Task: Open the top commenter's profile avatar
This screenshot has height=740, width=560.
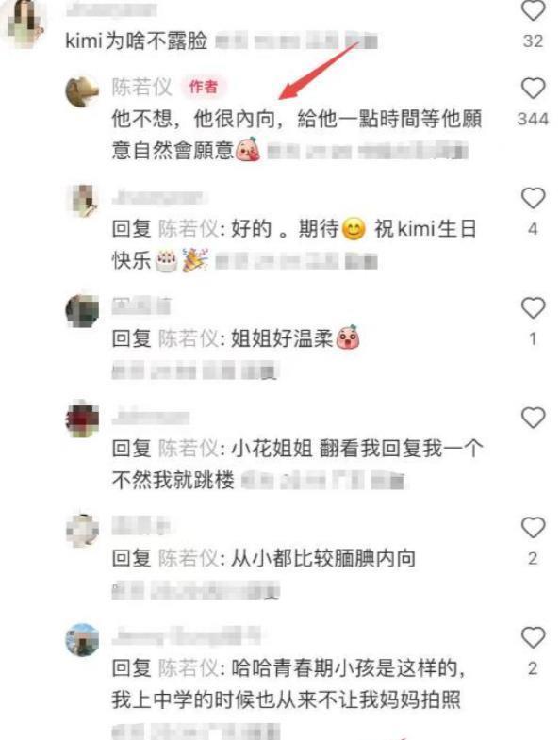Action: pos(23,22)
